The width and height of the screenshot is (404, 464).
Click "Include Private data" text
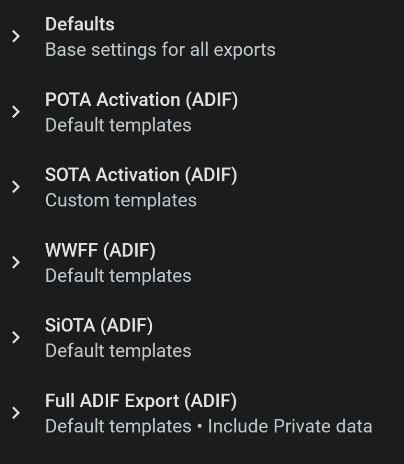click(x=290, y=427)
